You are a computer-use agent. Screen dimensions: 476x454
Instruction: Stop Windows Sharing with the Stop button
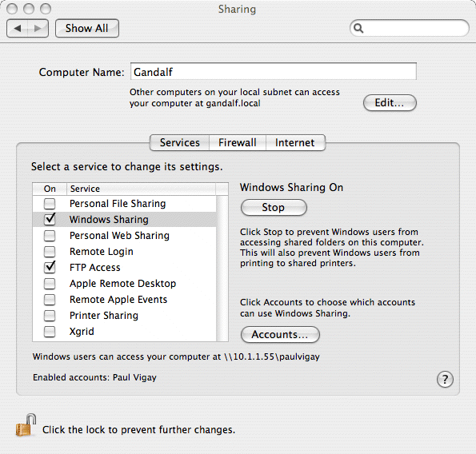(274, 208)
